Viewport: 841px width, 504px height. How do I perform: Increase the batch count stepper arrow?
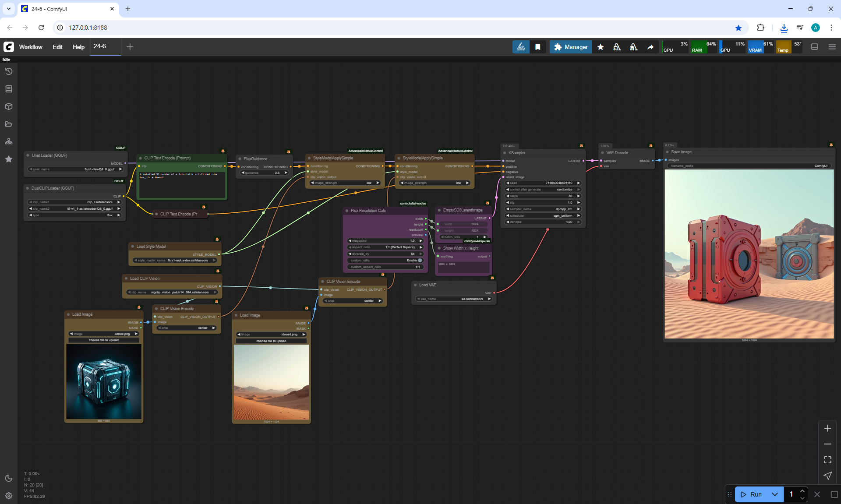point(802,491)
